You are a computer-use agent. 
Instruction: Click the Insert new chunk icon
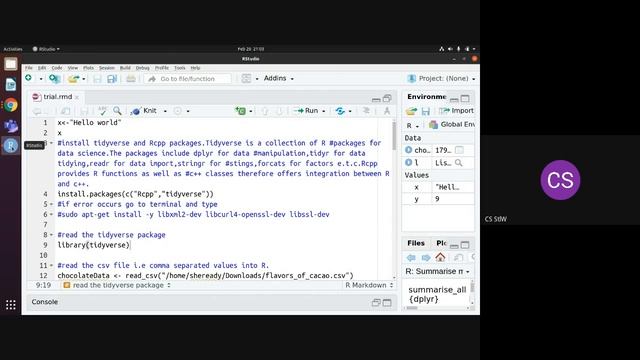(x=241, y=111)
